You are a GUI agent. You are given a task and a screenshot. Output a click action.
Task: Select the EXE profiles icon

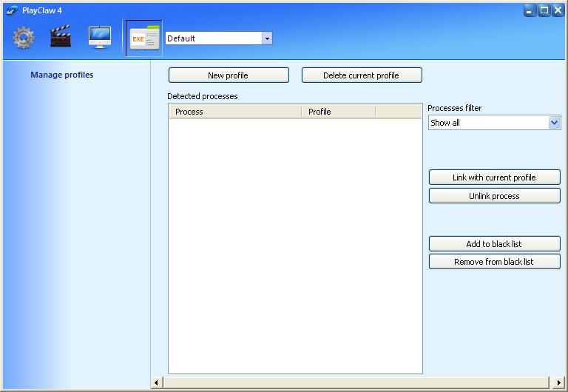coord(144,38)
